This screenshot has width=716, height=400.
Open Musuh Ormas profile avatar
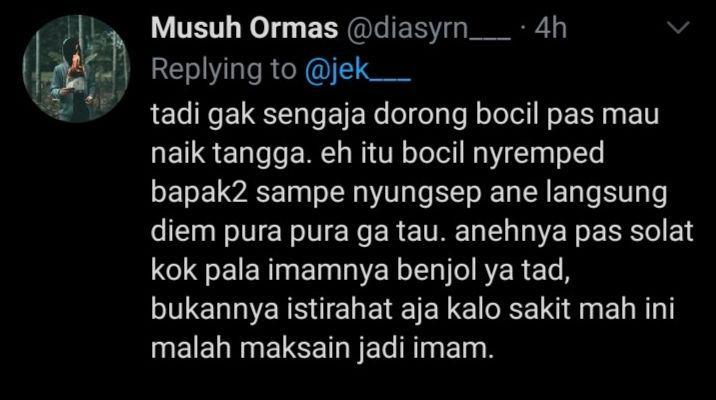pos(76,68)
